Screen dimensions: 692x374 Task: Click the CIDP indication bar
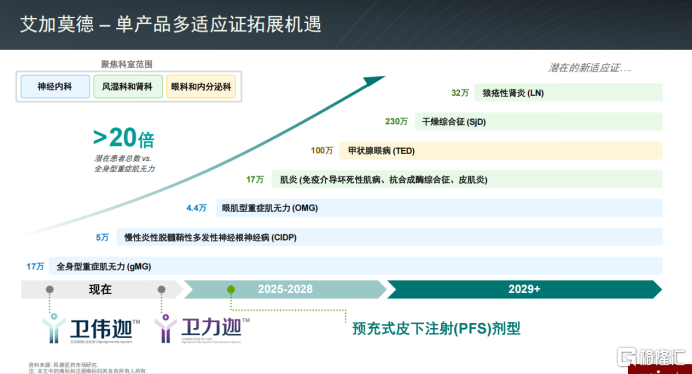tap(389, 237)
